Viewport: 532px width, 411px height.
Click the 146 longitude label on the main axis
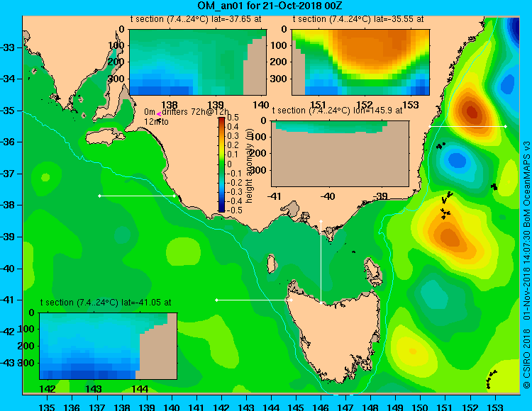(x=321, y=407)
